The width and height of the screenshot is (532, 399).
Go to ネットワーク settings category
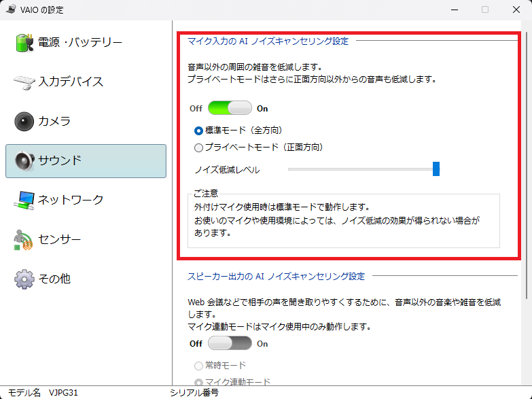click(x=86, y=201)
